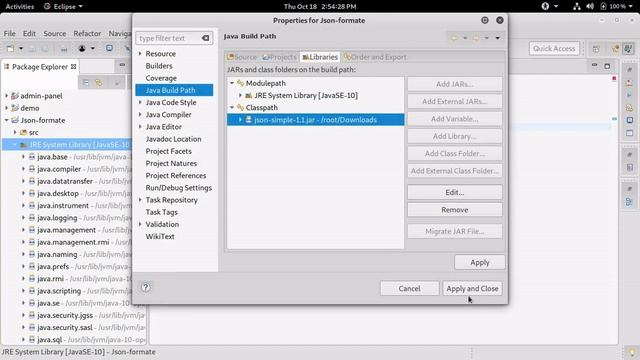Minimize the Package Explorer view
The image size is (640, 360).
(x=122, y=65)
